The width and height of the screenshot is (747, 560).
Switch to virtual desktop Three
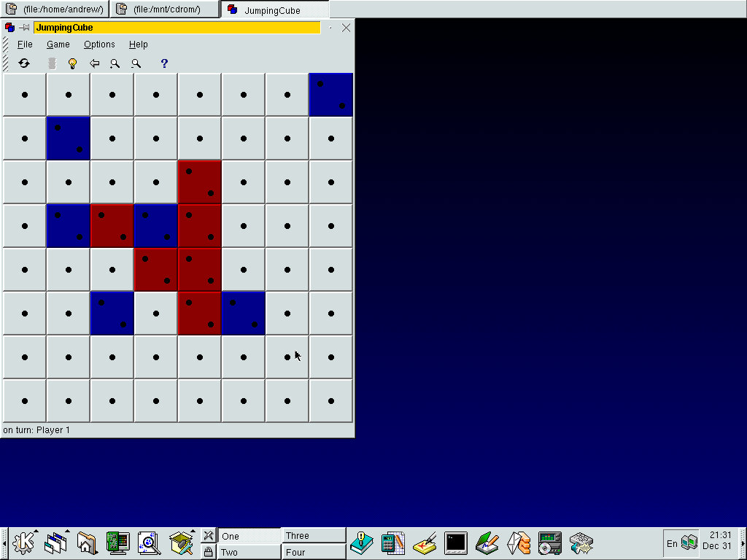[x=314, y=536]
